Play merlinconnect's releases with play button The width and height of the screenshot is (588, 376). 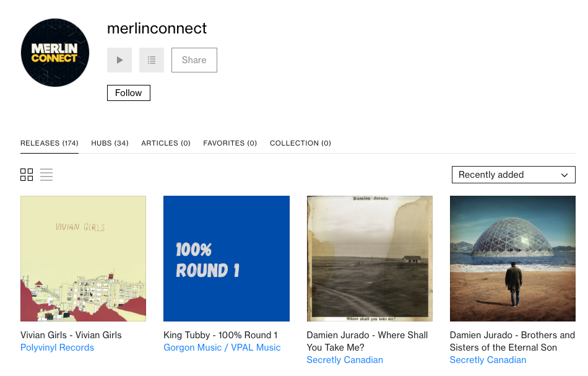pos(119,60)
